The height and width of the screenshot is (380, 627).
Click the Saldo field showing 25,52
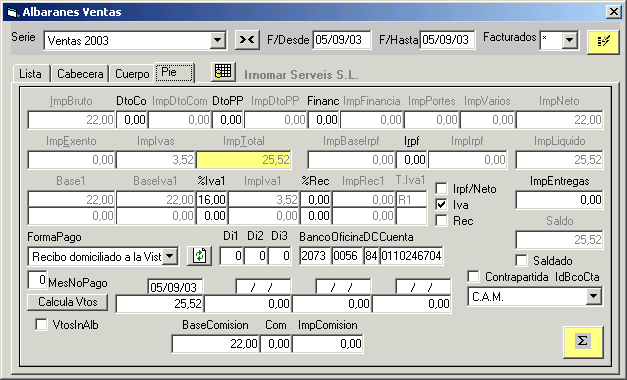[559, 240]
